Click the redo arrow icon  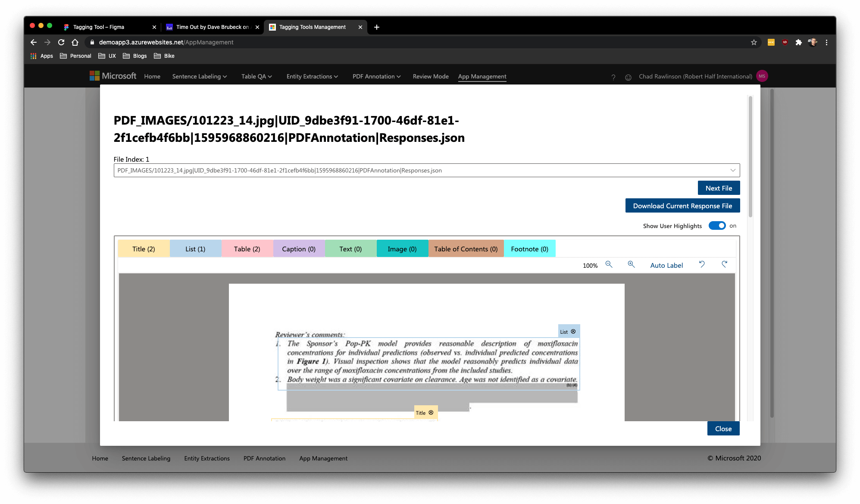click(724, 265)
